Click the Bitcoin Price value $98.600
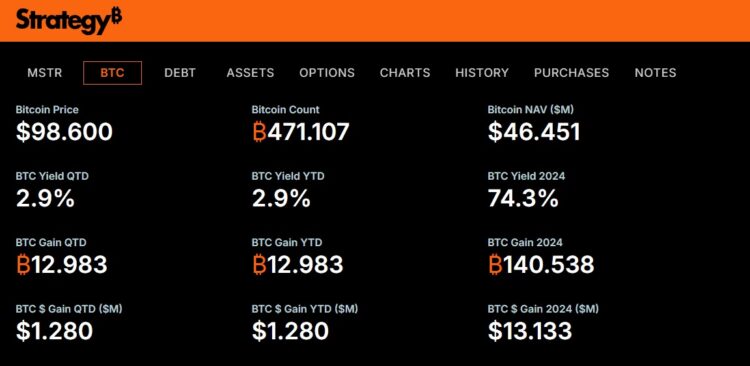The height and width of the screenshot is (366, 750). (x=64, y=132)
